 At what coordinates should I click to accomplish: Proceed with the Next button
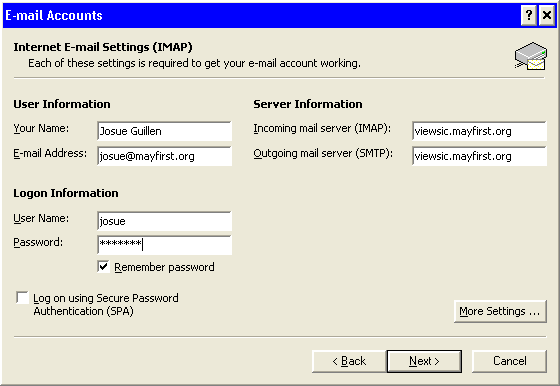pos(424,361)
